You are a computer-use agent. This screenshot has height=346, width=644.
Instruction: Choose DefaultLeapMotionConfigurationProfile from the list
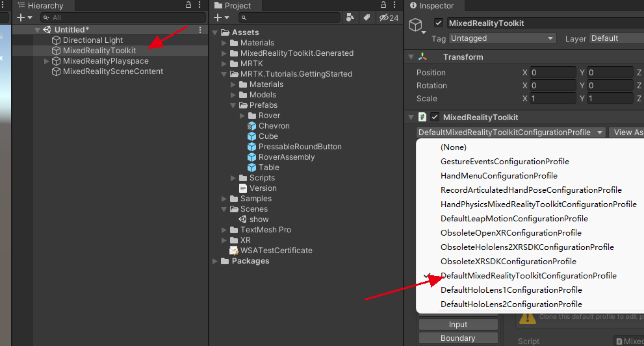click(514, 218)
